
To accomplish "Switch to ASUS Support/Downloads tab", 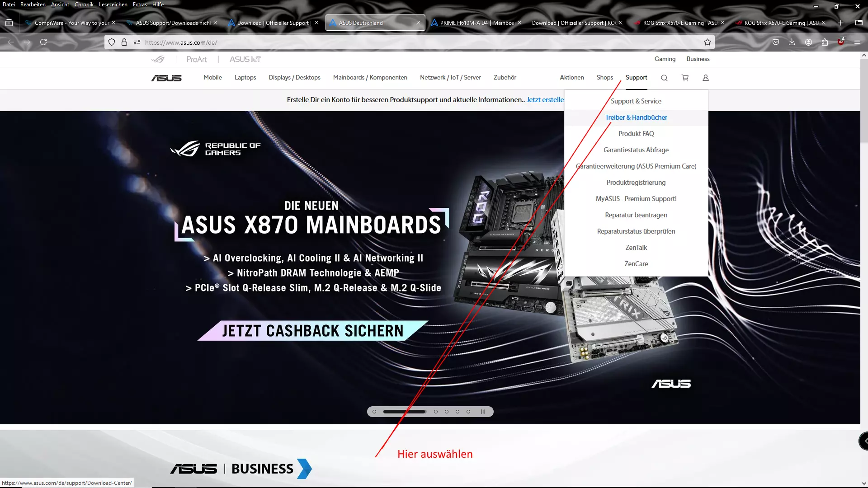I will coord(173,23).
